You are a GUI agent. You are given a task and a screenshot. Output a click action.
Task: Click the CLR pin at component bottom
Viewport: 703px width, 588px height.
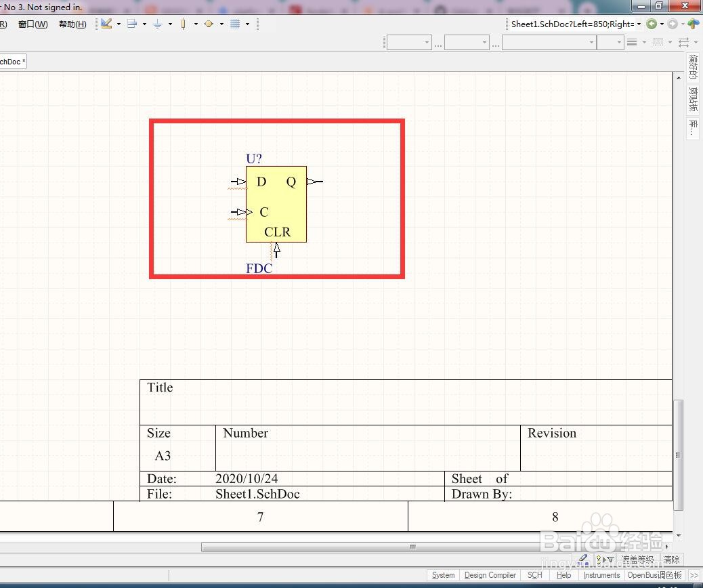click(276, 250)
